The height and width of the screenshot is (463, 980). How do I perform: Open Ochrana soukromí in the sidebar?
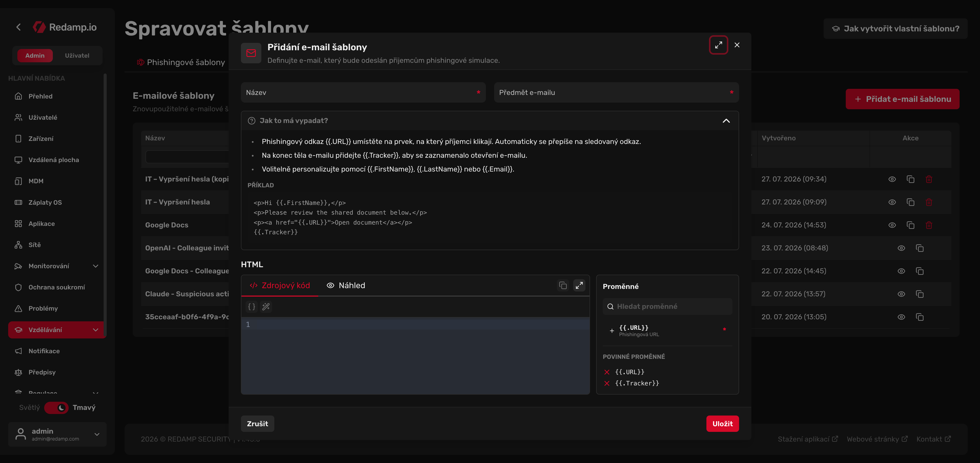pyautogui.click(x=56, y=287)
